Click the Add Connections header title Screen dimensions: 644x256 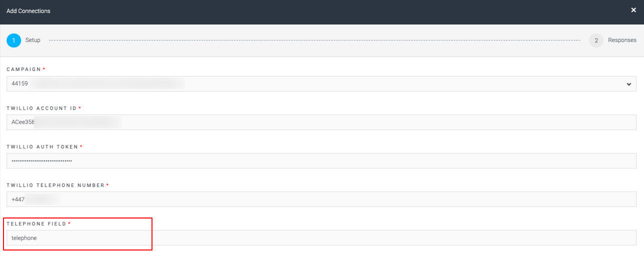[x=28, y=10]
